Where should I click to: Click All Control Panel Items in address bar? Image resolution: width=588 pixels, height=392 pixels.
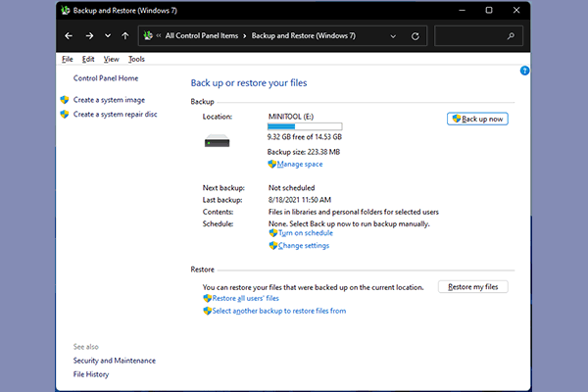coord(202,36)
